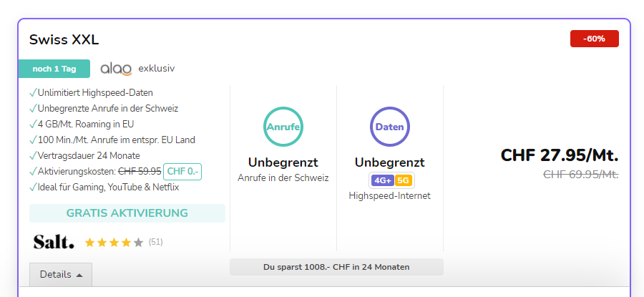644x297 pixels.
Task: Click the Anrufe circle icon
Action: (x=283, y=127)
